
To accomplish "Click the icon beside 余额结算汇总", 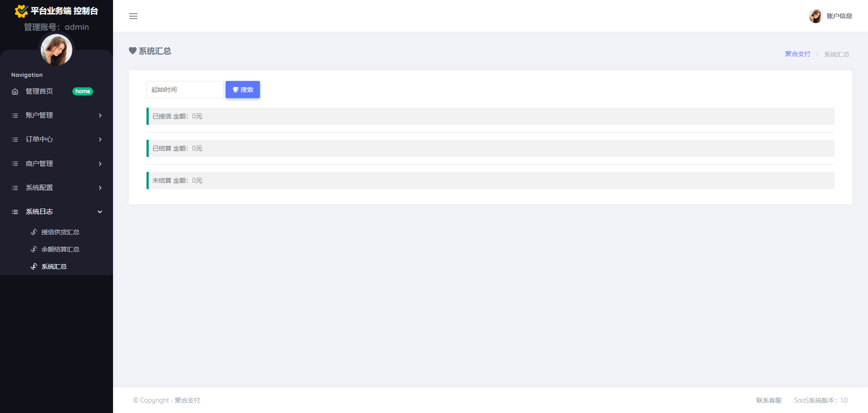I will (34, 249).
